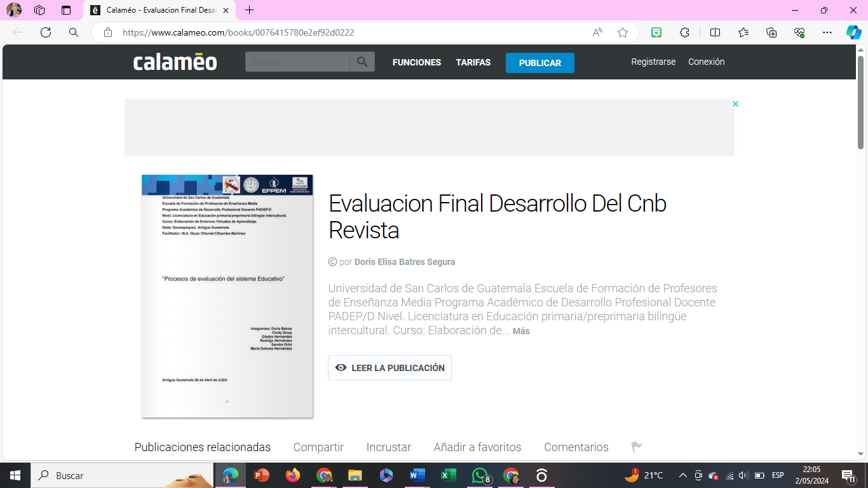Toggle split screen view in browser
Screen dimensions: 868x488
click(x=715, y=32)
